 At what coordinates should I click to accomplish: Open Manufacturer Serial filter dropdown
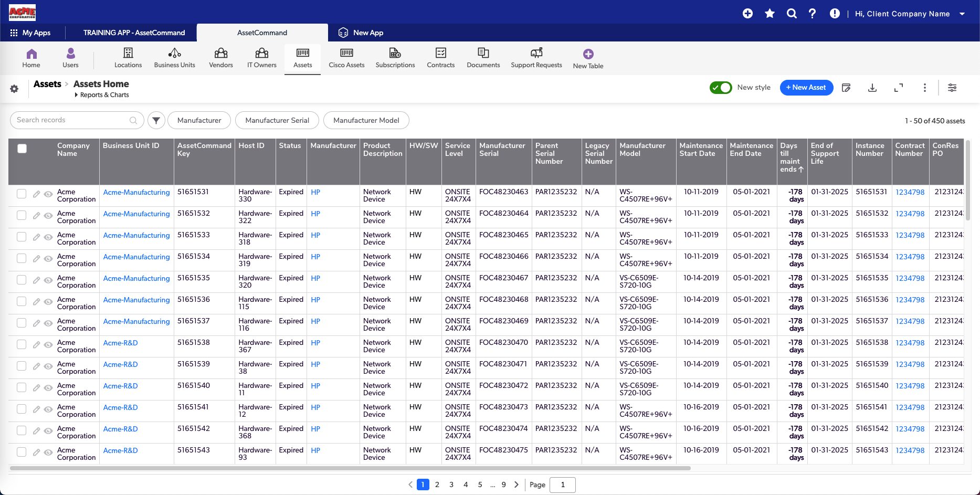tap(277, 120)
